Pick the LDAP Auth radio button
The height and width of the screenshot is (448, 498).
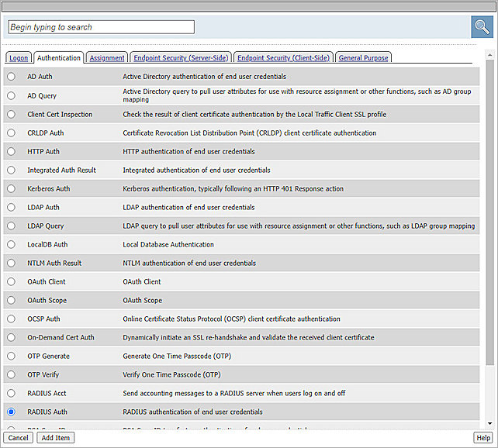(x=11, y=207)
